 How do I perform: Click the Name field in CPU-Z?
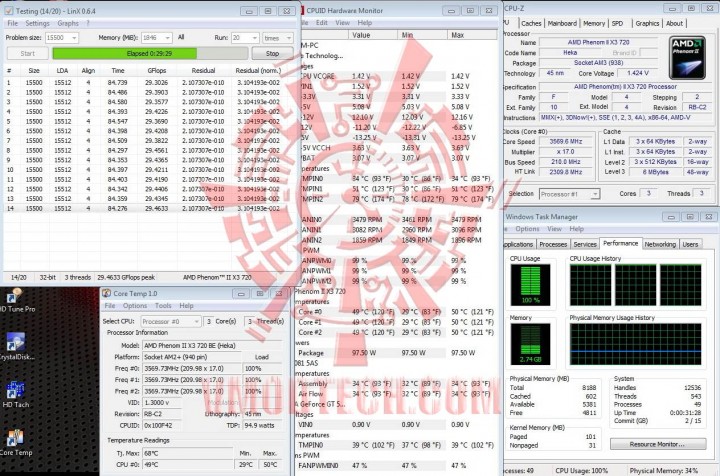598,42
